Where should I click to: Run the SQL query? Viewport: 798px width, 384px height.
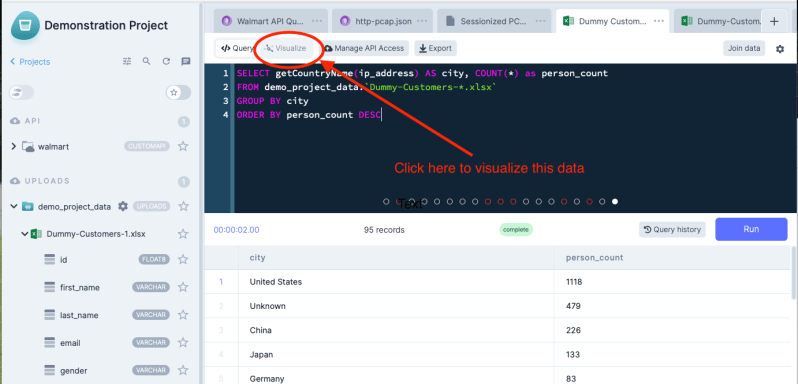pos(751,229)
